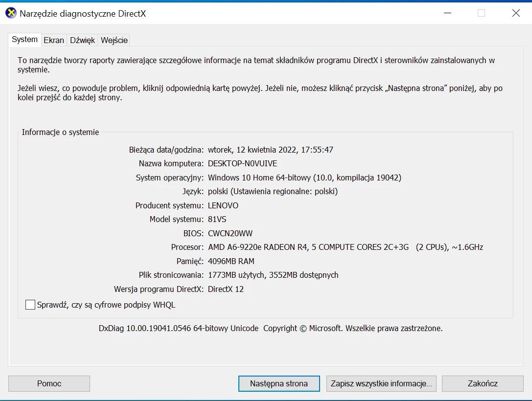Screen dimensions: 532x401
Task: Click system model value 81VS
Action: [x=217, y=219]
